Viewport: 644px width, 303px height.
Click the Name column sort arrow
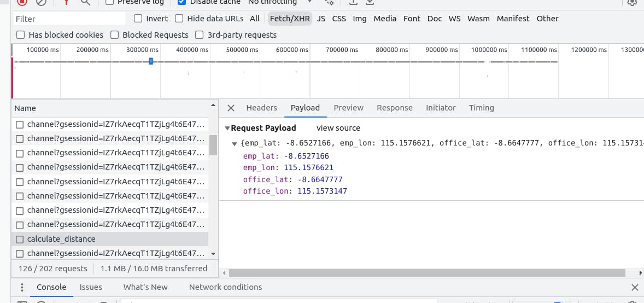[213, 105]
